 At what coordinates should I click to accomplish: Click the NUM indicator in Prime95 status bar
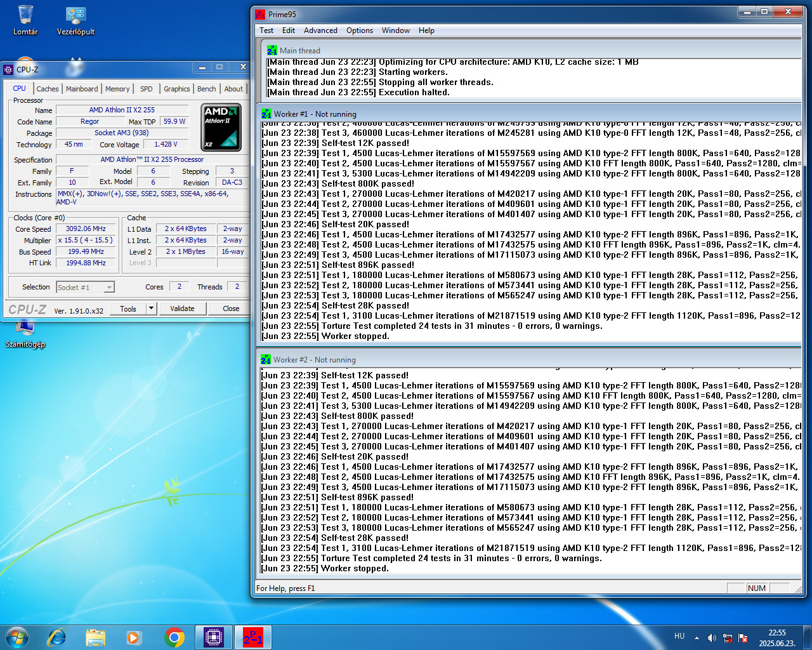tap(757, 588)
